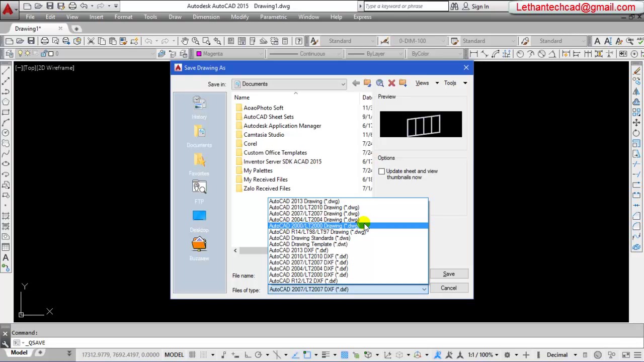Screen dimensions: 644x362
Task: Click the Save button in dialog
Action: coord(449,274)
